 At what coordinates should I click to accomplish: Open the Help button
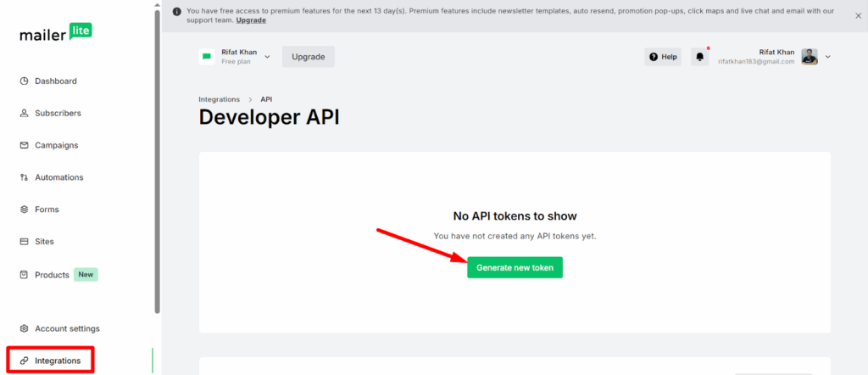[663, 57]
